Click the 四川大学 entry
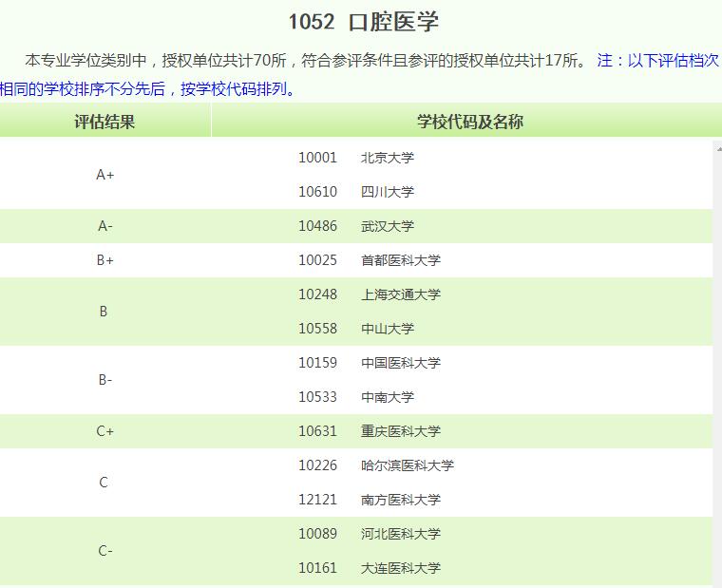This screenshot has height=588, width=722. point(388,192)
